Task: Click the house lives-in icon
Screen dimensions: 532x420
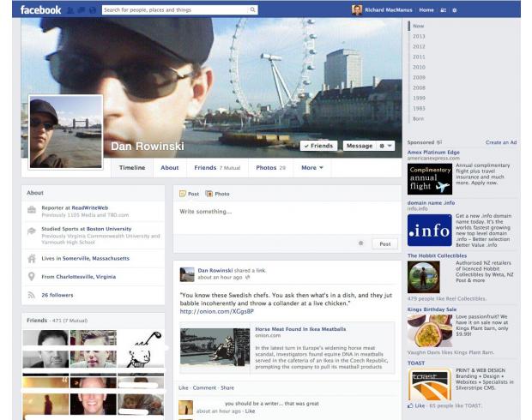Action: (32, 259)
